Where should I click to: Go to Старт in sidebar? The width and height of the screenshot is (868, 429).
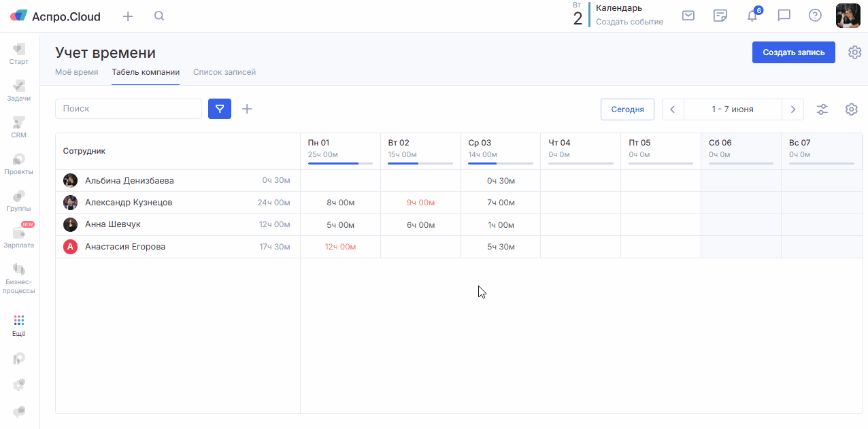pyautogui.click(x=19, y=54)
